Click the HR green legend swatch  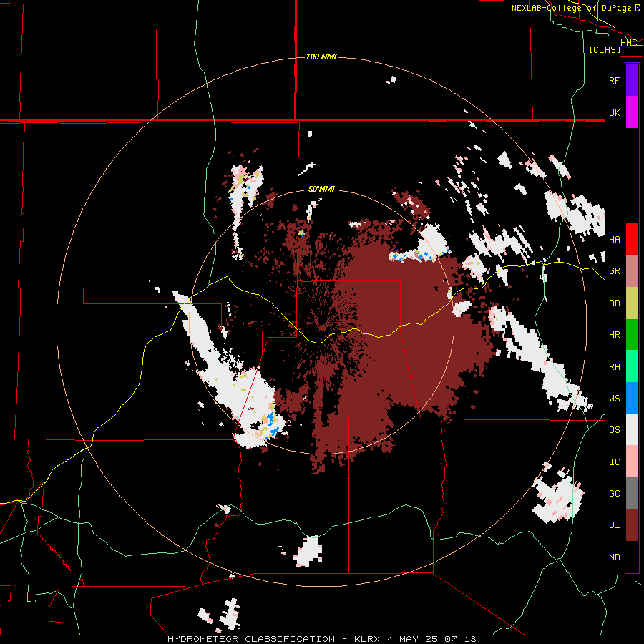tap(632, 335)
